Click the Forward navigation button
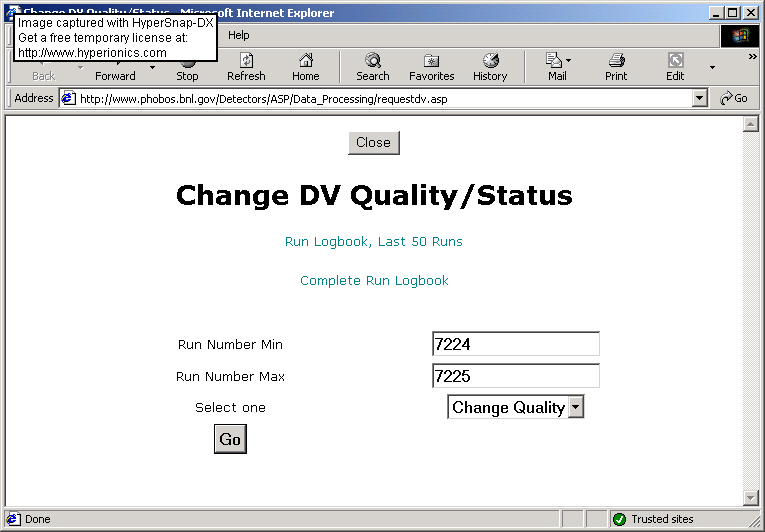 coord(115,76)
